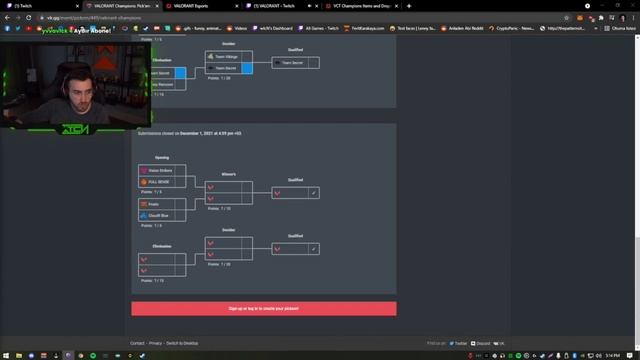
Task: Open File Explorer from the taskbar
Action: 19,356
